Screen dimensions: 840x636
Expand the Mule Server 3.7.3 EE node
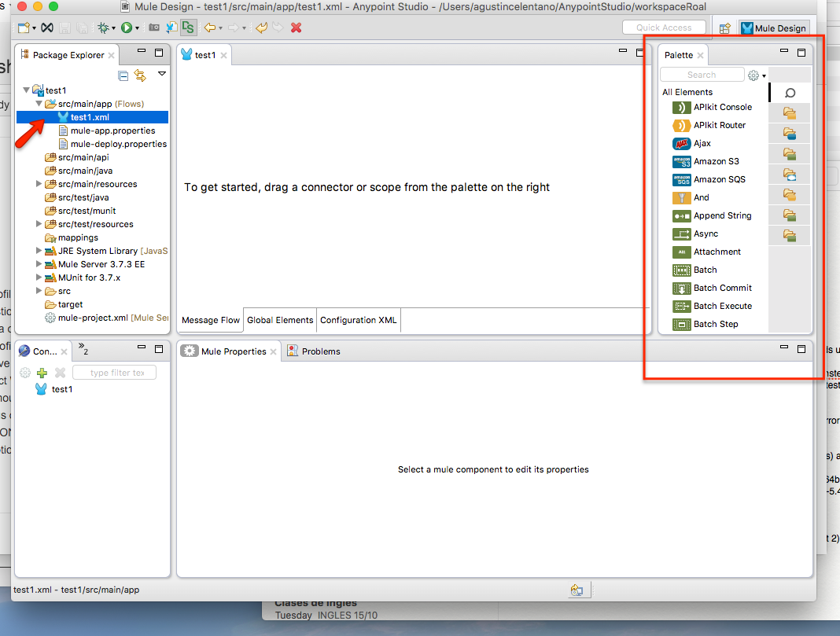coord(39,264)
